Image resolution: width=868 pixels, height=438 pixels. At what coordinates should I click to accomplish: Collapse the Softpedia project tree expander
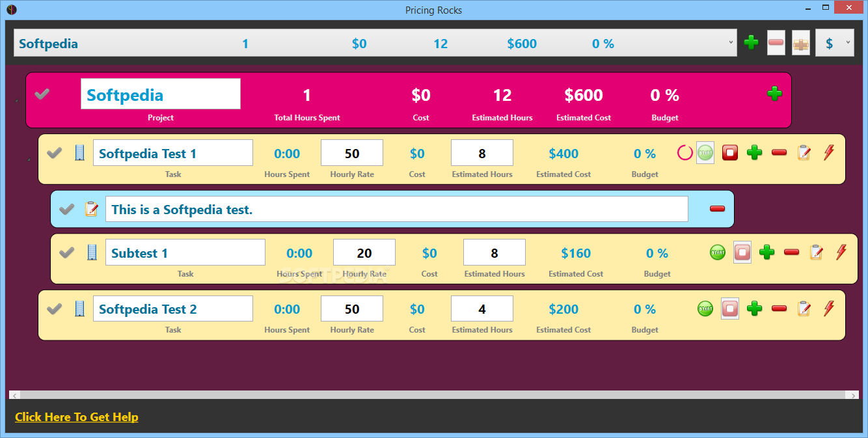pyautogui.click(x=16, y=101)
